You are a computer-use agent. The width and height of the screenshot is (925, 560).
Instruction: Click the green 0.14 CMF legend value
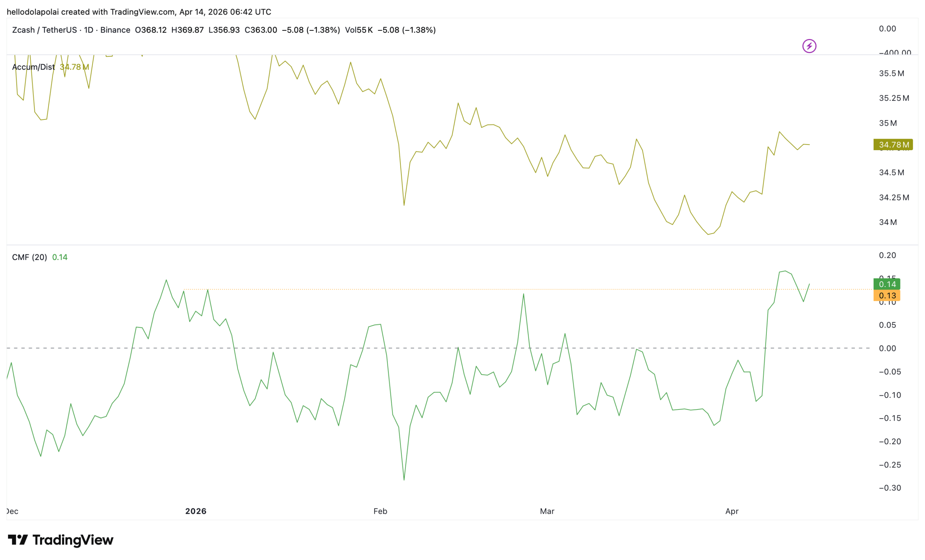click(x=60, y=257)
